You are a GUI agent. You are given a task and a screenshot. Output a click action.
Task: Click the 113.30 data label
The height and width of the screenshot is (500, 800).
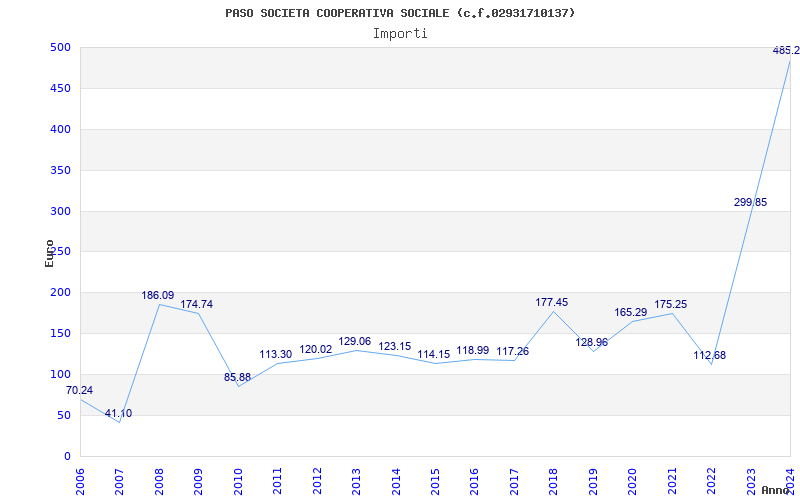click(x=276, y=354)
